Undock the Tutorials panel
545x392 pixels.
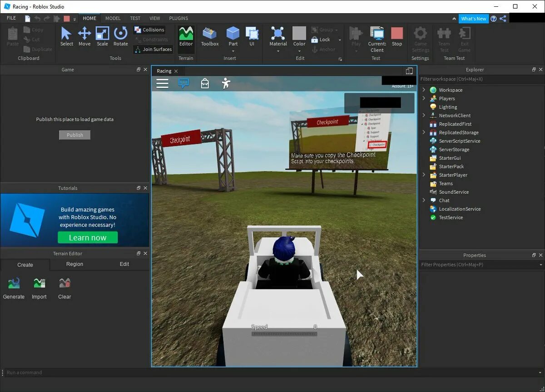(x=139, y=188)
